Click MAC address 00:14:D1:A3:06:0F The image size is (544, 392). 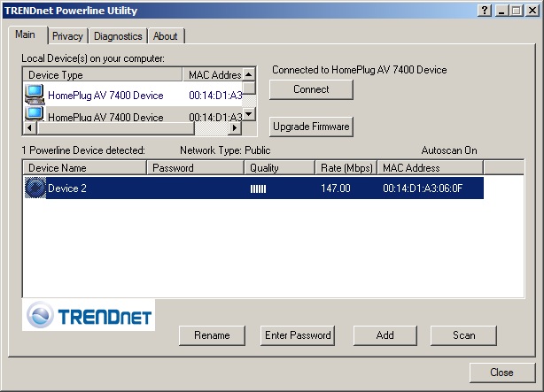[x=423, y=188]
